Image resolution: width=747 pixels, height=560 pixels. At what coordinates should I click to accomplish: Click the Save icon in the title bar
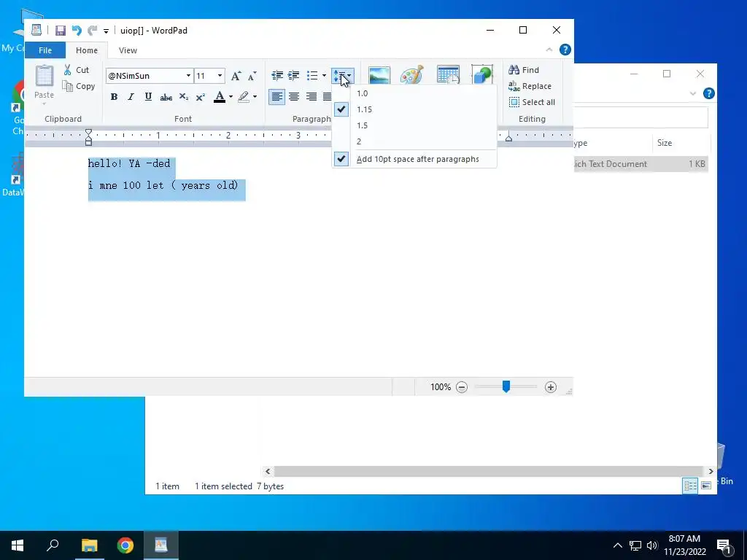60,31
